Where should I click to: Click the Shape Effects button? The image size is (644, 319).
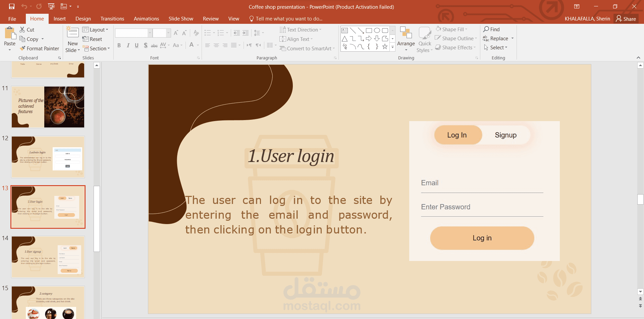tap(455, 48)
